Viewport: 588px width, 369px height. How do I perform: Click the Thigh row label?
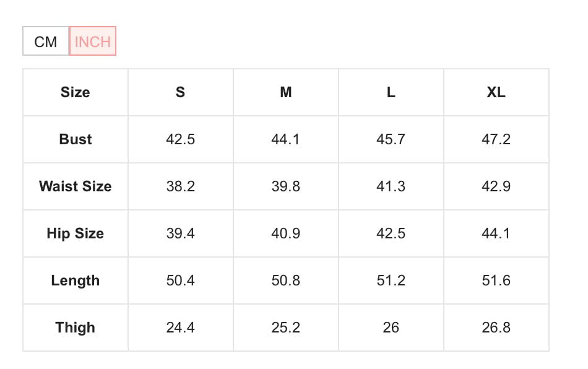click(76, 328)
